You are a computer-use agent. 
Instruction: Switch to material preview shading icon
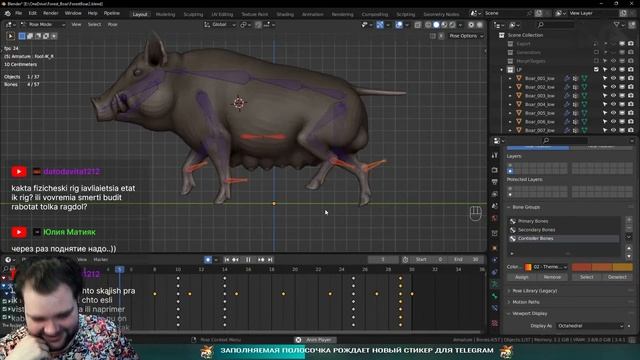click(x=444, y=25)
